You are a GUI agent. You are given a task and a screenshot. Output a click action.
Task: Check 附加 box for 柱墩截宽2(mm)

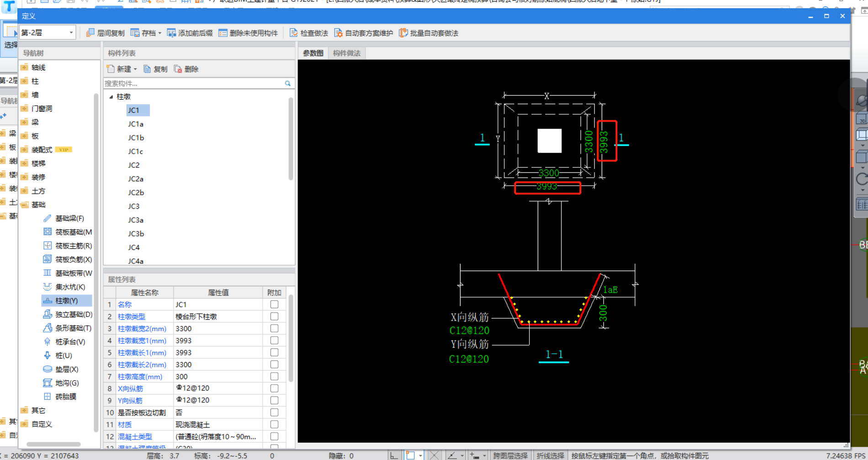tap(274, 328)
